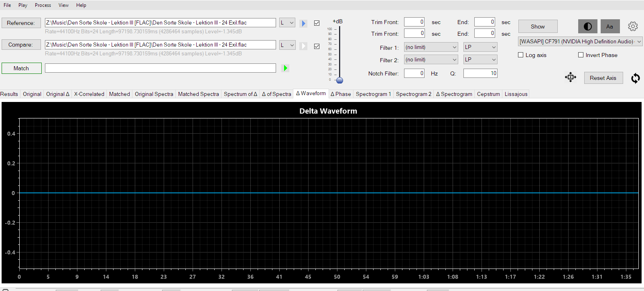644x291 pixels.
Task: Switch to the Cepstrum tab
Action: (x=488, y=94)
